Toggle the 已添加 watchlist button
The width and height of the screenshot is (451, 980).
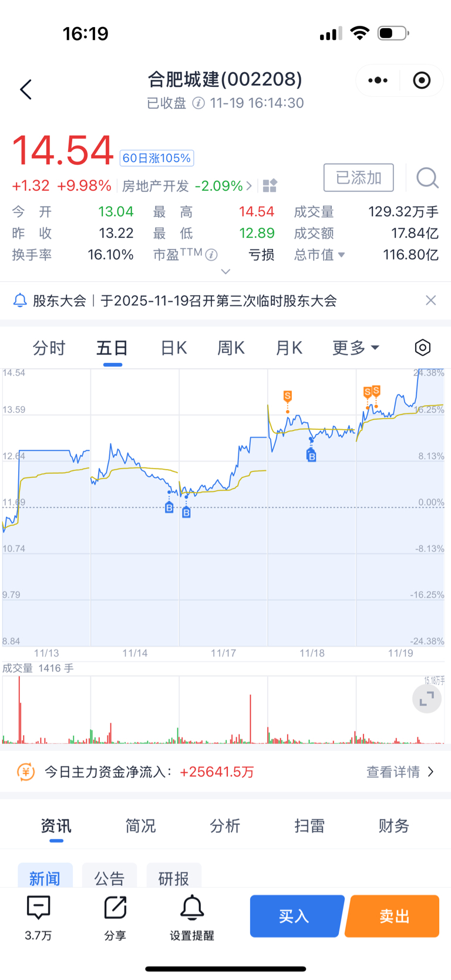(x=358, y=177)
